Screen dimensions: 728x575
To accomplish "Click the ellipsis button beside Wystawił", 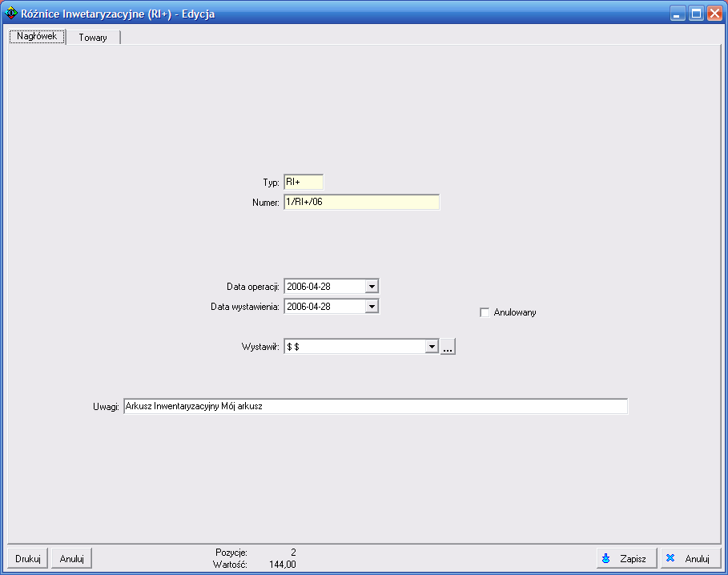I will (448, 347).
